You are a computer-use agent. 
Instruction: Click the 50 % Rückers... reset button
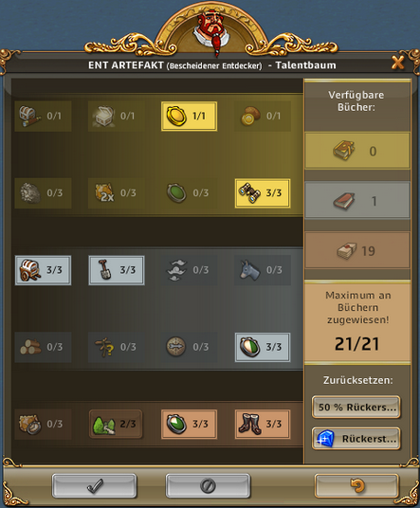(356, 407)
